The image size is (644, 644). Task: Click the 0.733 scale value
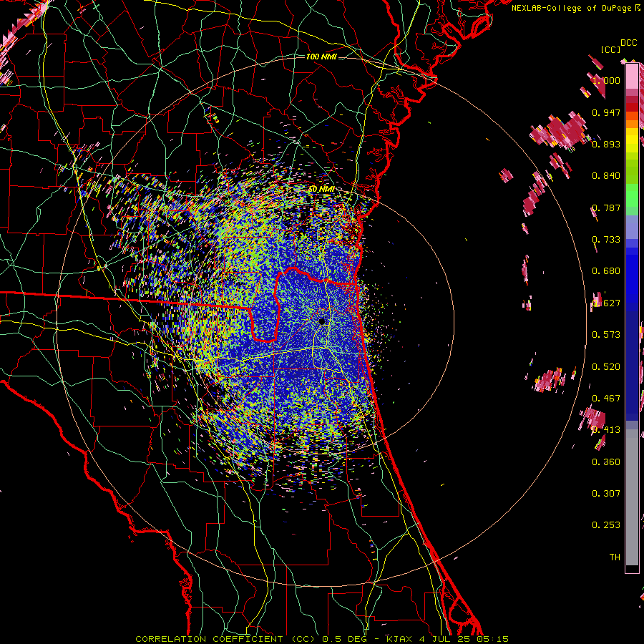tap(606, 240)
